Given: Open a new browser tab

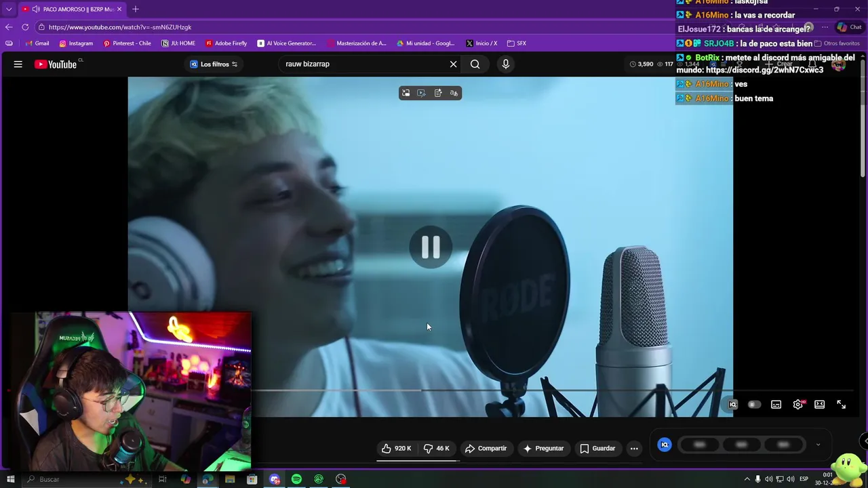Looking at the screenshot, I should [x=136, y=9].
